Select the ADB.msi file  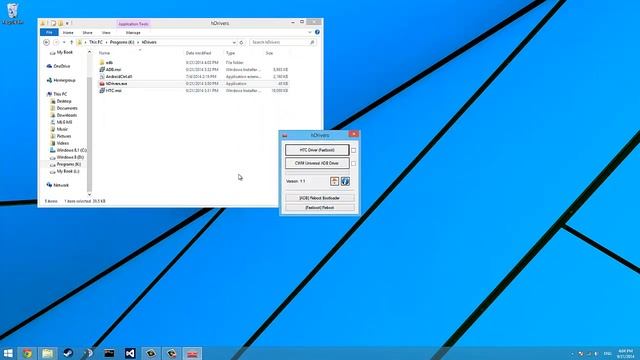[x=113, y=70]
